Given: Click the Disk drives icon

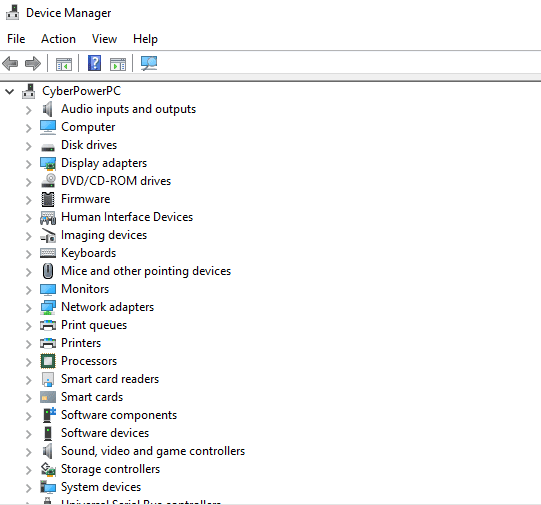Looking at the screenshot, I should click(x=48, y=148).
